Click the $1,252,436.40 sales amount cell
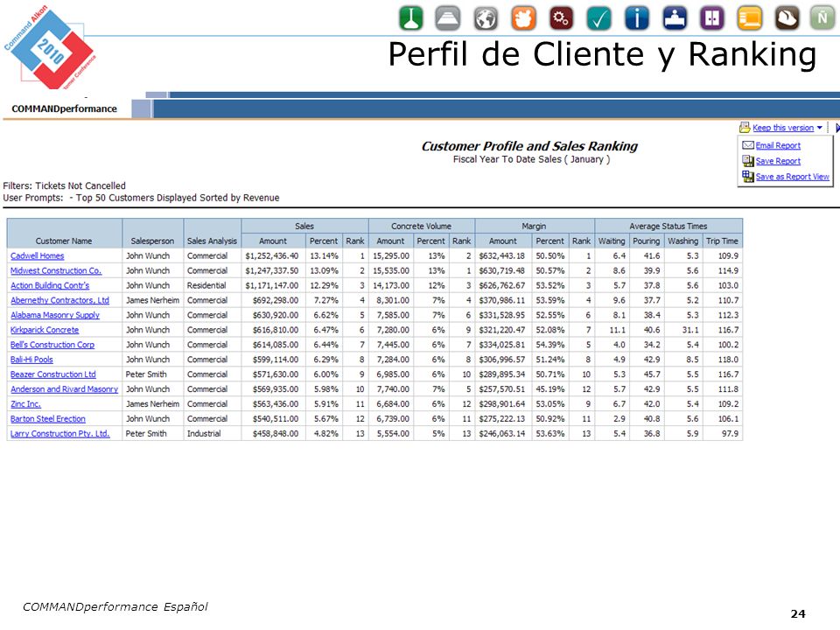This screenshot has width=840, height=630. pos(271,256)
